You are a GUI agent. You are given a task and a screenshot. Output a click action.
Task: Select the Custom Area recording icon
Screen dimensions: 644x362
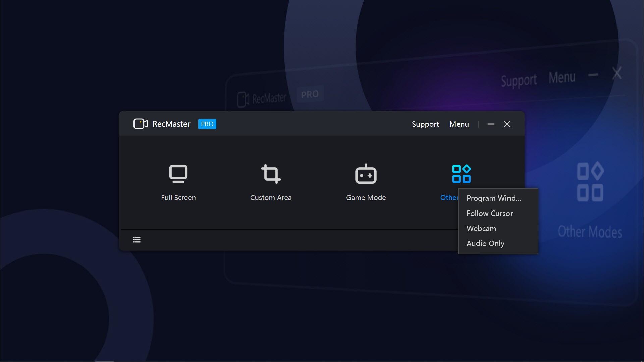271,174
